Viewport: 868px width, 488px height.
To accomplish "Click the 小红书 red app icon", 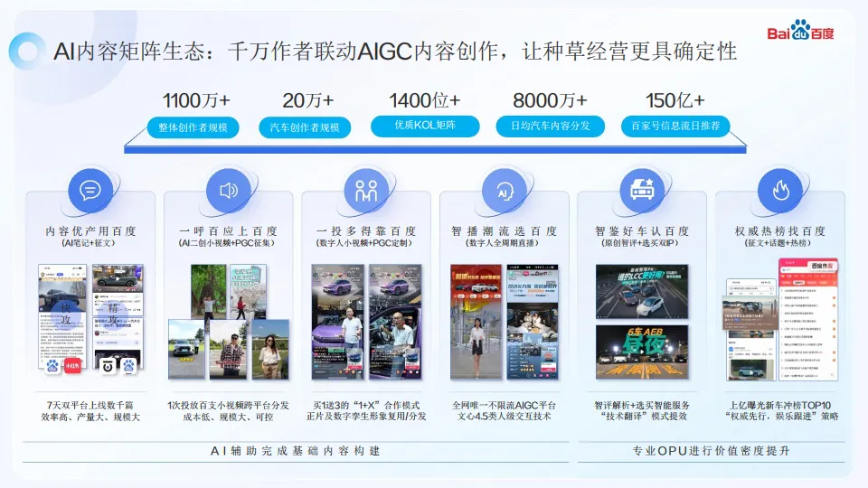I will pos(72,365).
